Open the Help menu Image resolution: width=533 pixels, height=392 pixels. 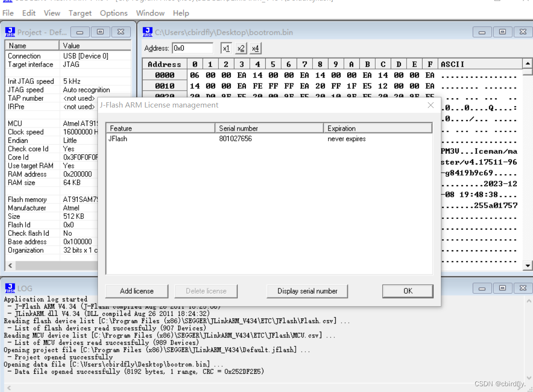click(x=181, y=13)
